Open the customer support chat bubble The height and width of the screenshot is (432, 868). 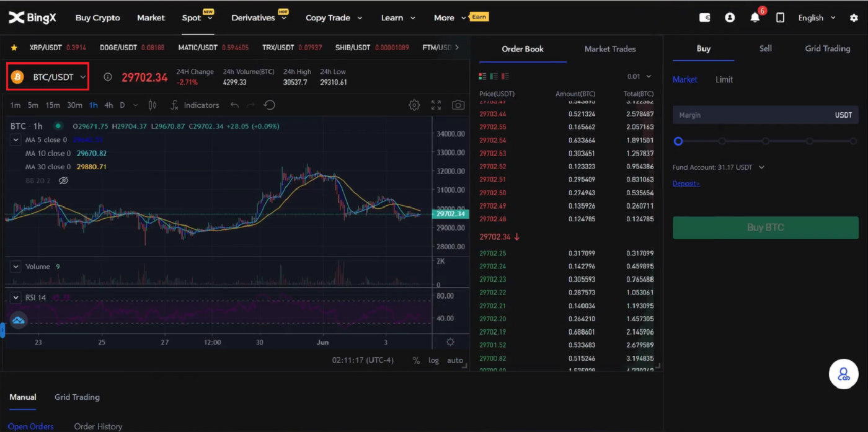point(843,374)
